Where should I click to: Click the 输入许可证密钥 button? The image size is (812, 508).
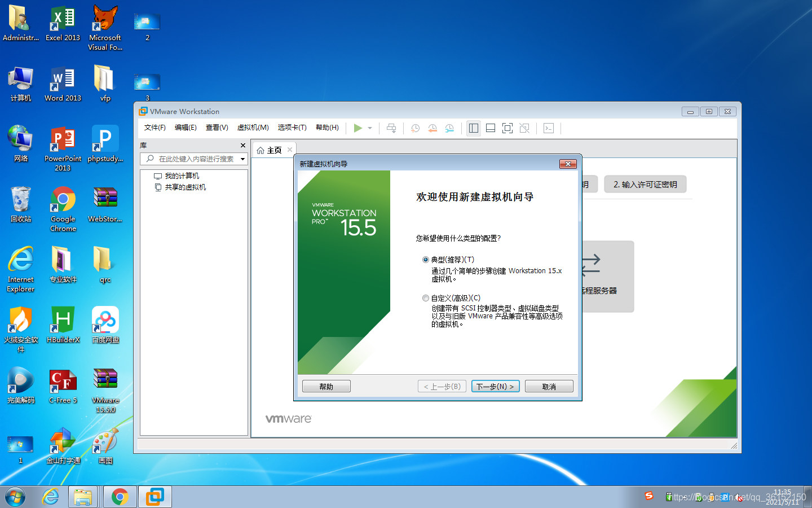tap(645, 184)
